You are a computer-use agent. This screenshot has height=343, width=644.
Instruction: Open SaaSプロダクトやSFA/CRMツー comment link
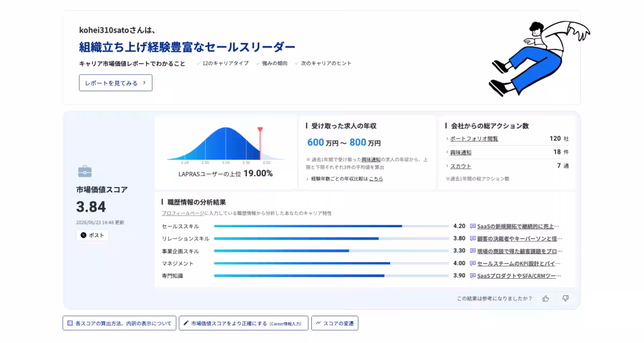519,275
